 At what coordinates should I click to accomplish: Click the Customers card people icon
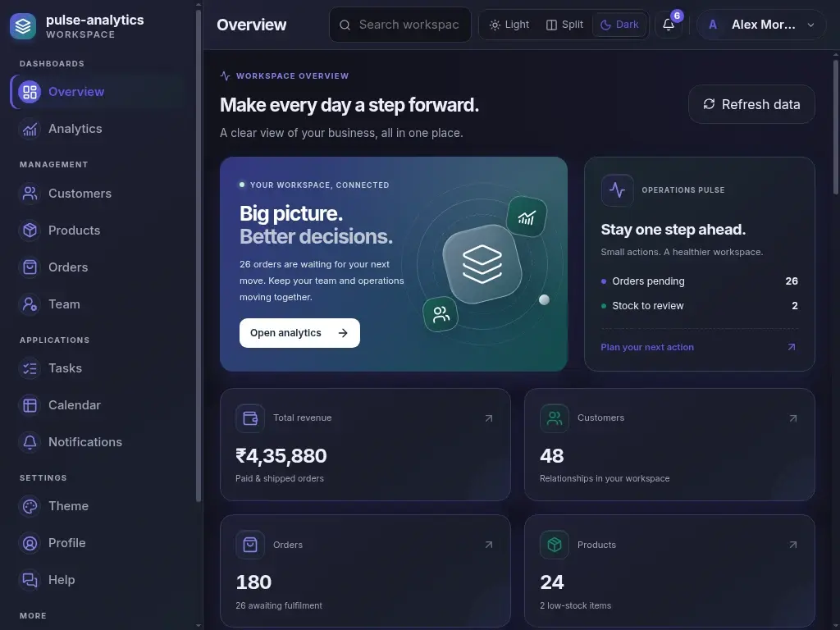tap(555, 418)
